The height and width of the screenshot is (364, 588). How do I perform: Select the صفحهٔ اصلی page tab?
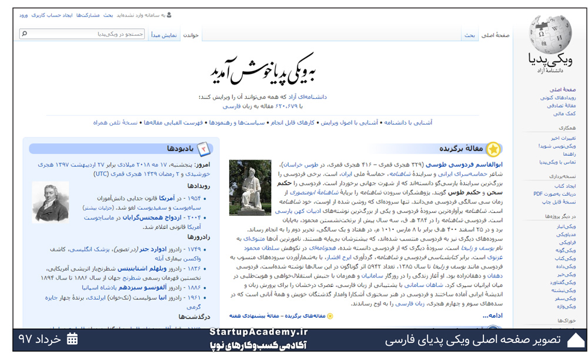click(495, 35)
